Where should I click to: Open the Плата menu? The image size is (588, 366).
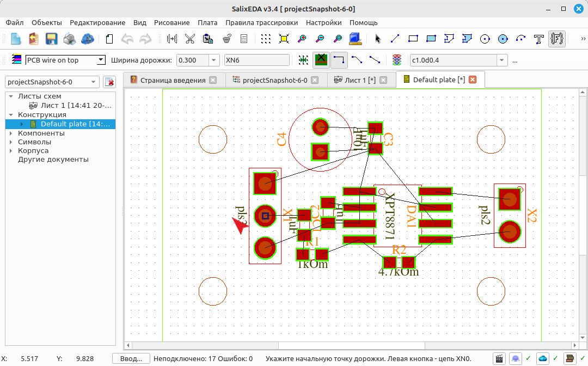(x=207, y=22)
